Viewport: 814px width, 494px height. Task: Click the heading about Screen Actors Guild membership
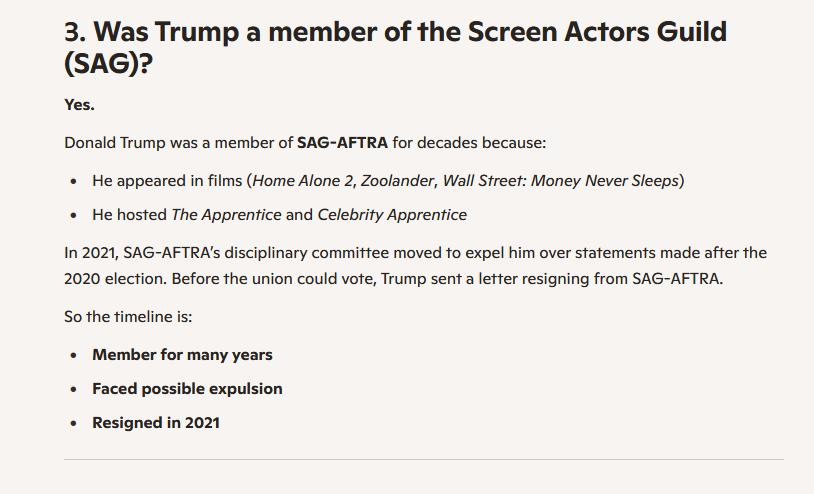click(395, 32)
